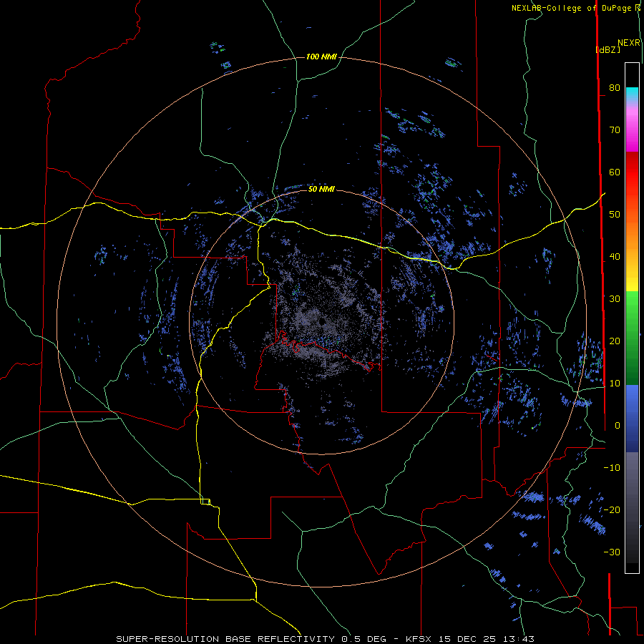Click the 30 dBZ scale value

tap(615, 299)
